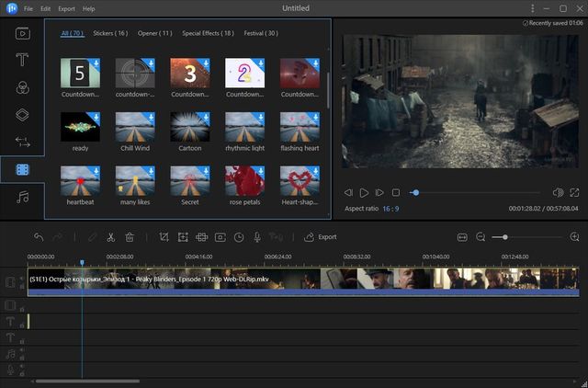This screenshot has width=588, height=388.
Task: Open the Filters panel in sidebar
Action: click(x=22, y=87)
